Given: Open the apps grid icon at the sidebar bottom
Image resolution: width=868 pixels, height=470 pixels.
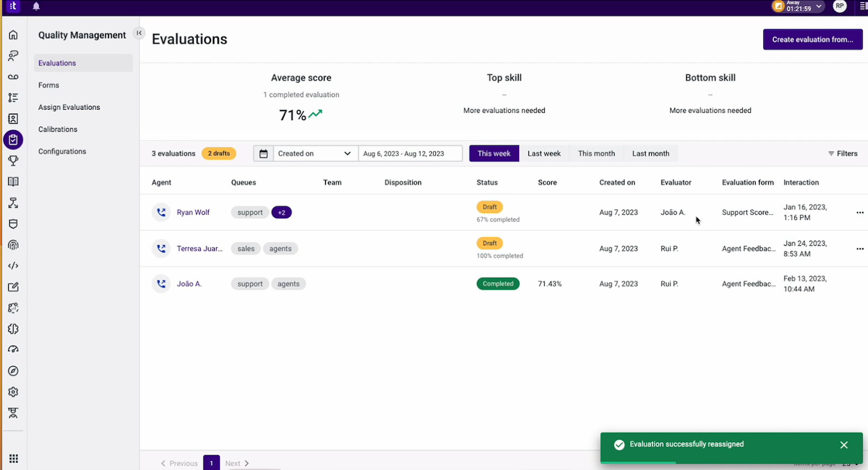Looking at the screenshot, I should pyautogui.click(x=13, y=459).
